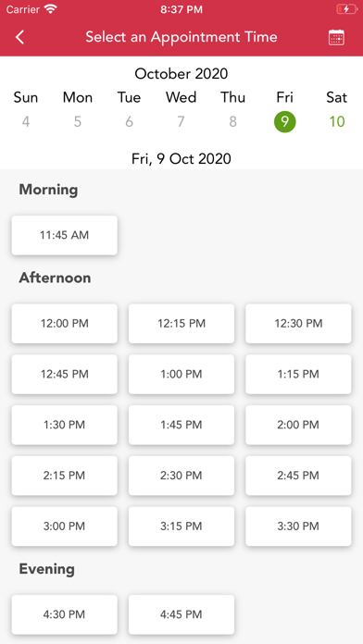Select the 4:30 PM evening slot
This screenshot has height=644, width=363.
[x=65, y=614]
